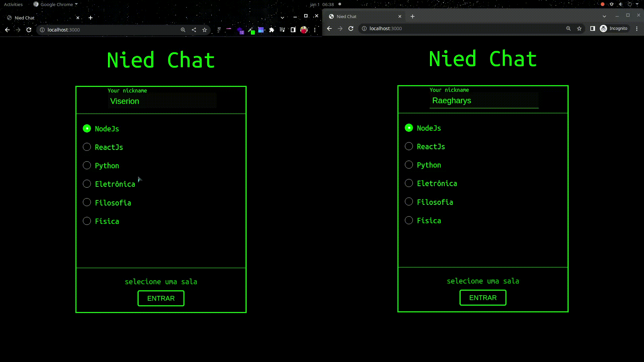This screenshot has width=644, height=362.
Task: Select Python room in right window
Action: click(x=409, y=165)
